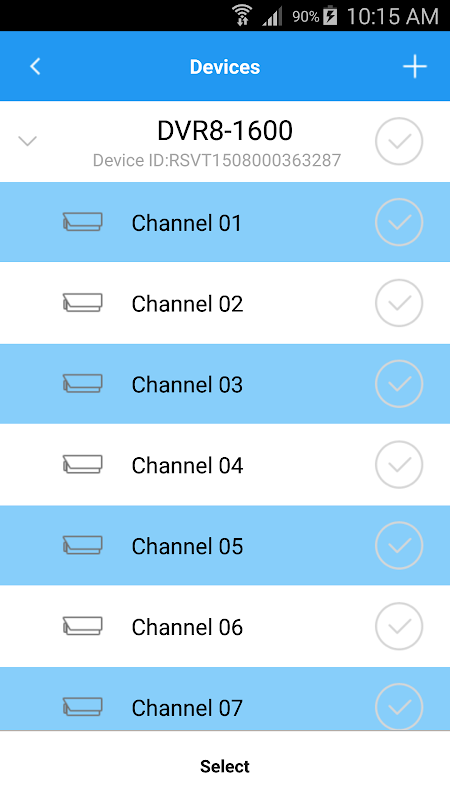
Task: Click the Channel 03 camera icon
Action: [x=83, y=384]
